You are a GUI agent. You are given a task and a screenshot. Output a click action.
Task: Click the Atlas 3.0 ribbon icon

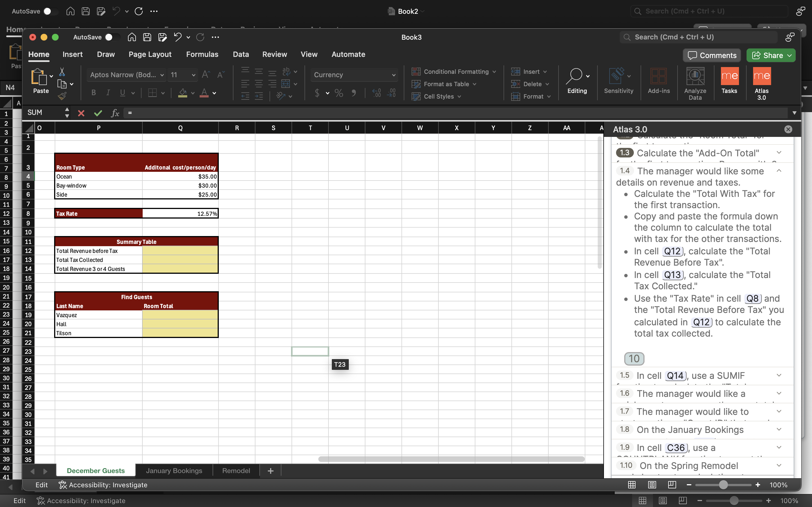761,83
